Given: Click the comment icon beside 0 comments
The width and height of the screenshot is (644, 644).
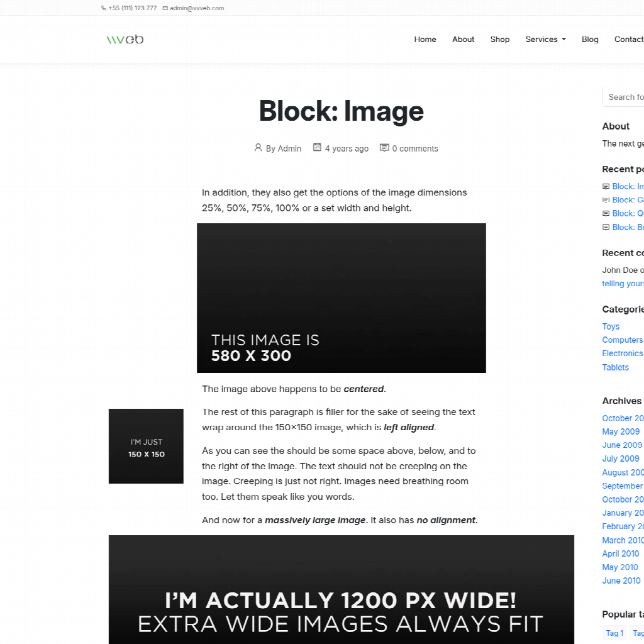Looking at the screenshot, I should [x=384, y=148].
